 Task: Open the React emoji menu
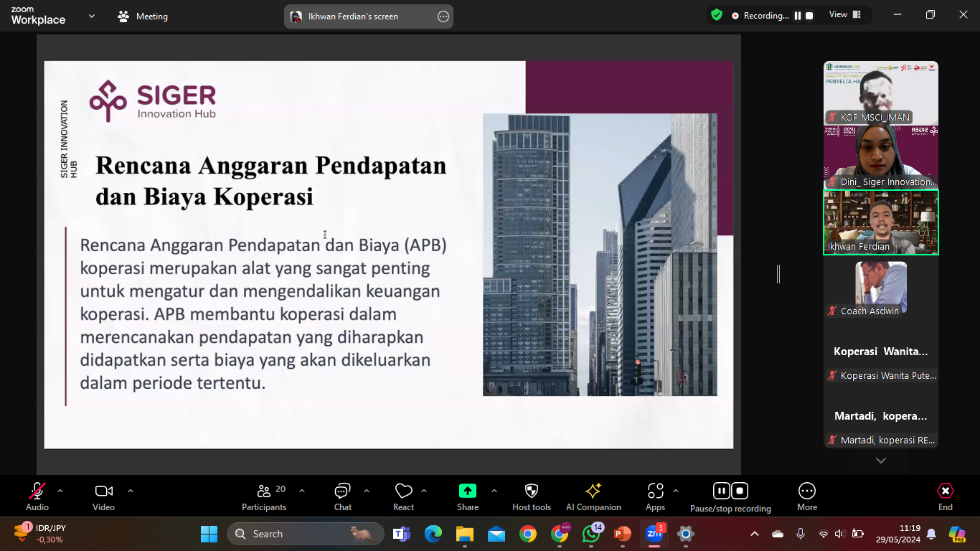pyautogui.click(x=404, y=496)
